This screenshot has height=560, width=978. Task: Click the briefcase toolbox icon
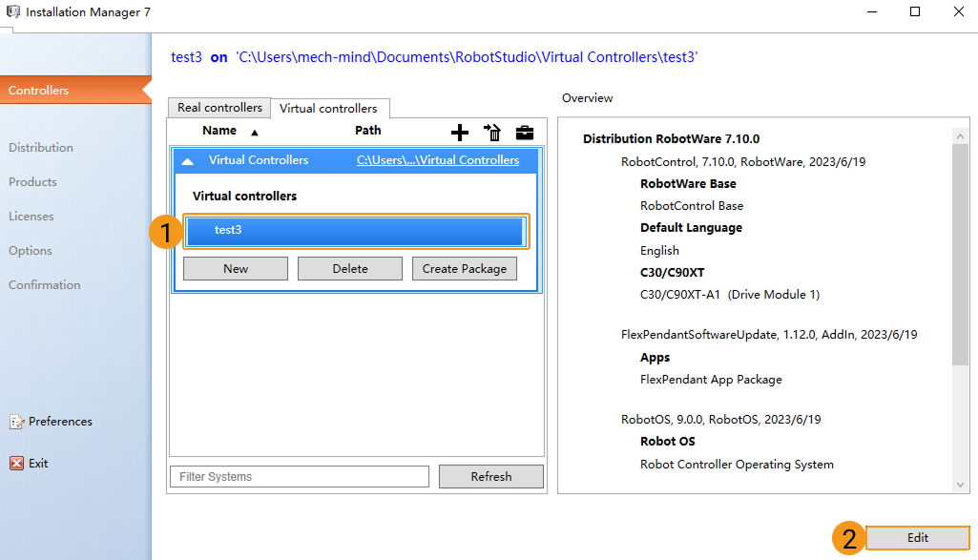point(525,133)
